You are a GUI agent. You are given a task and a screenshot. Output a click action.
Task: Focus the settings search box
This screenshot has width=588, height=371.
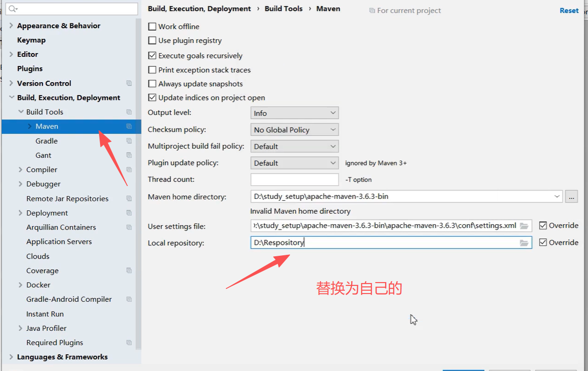pos(72,9)
